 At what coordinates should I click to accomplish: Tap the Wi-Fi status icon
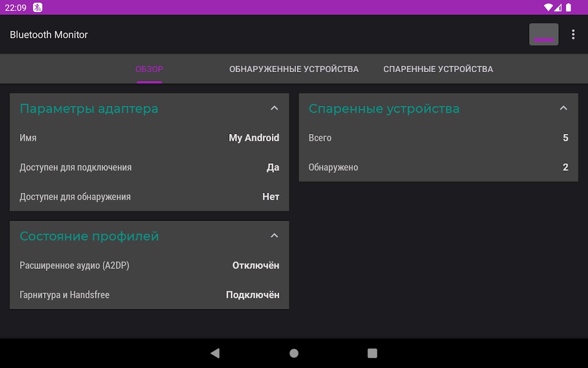[x=548, y=7]
